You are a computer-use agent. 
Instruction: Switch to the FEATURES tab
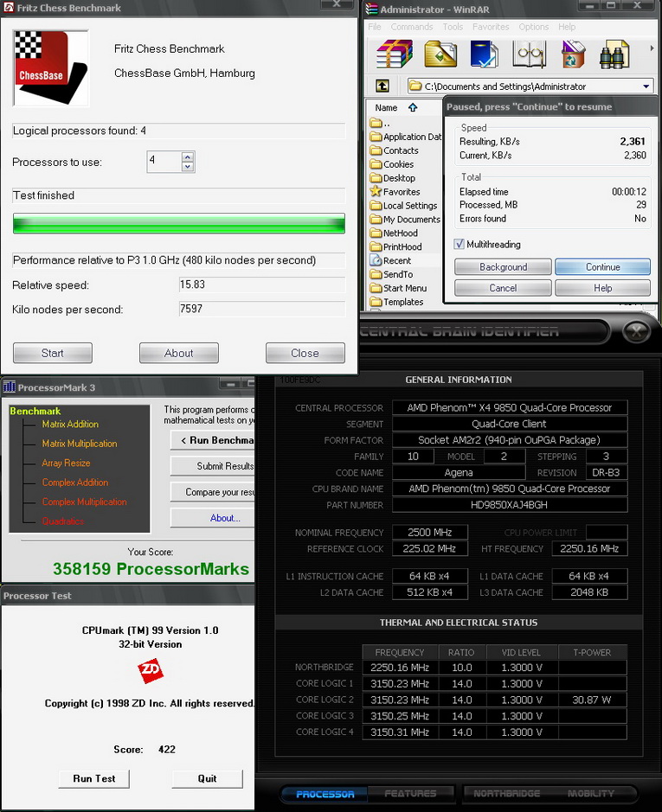click(410, 793)
